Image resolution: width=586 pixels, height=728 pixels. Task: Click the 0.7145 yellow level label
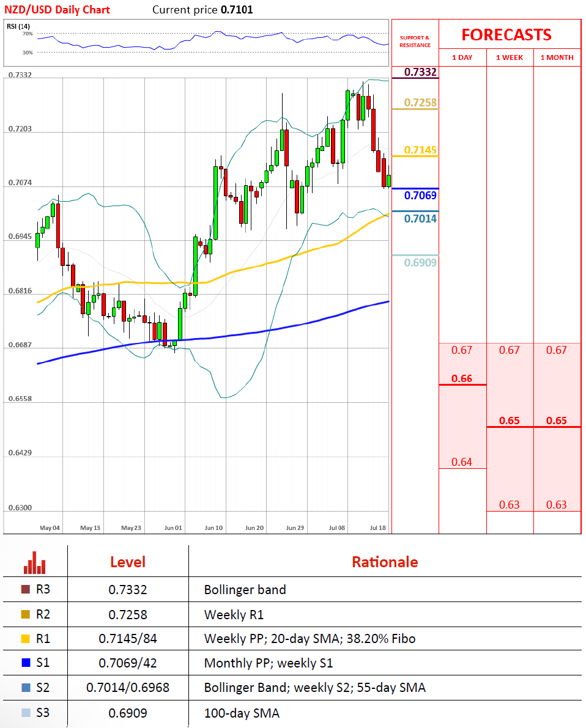(420, 150)
